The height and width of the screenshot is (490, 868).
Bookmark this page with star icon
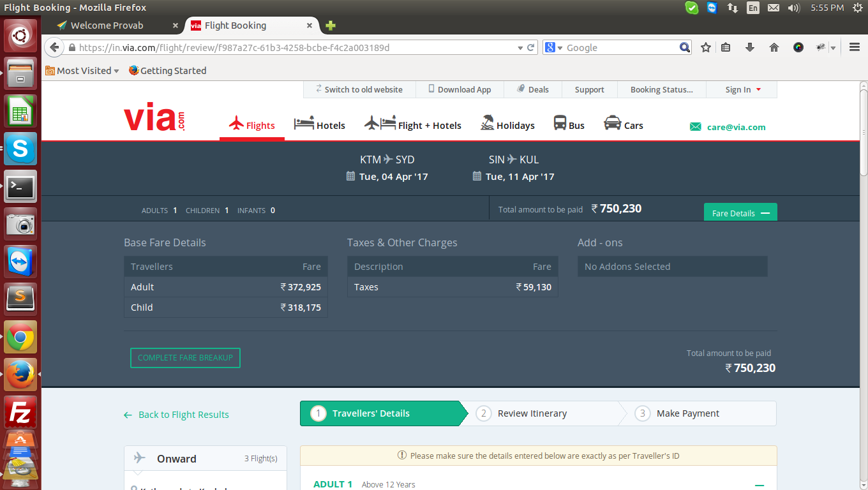click(706, 47)
